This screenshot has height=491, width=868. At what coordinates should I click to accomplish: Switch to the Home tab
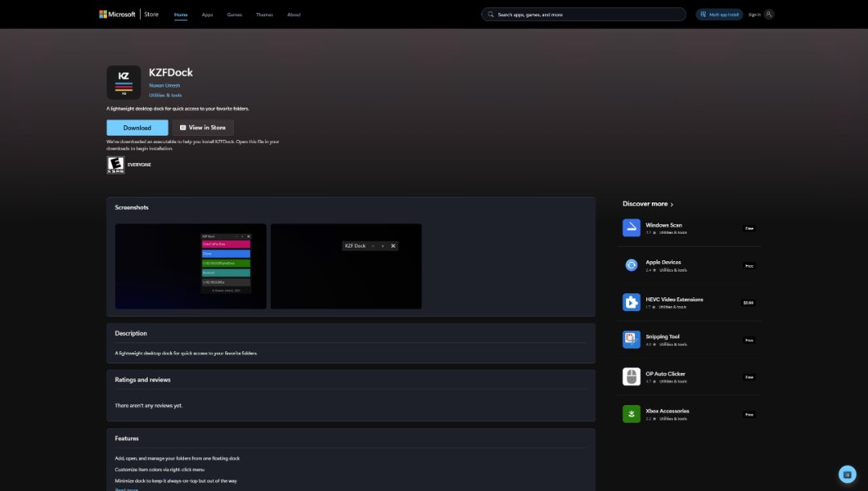[x=181, y=15]
